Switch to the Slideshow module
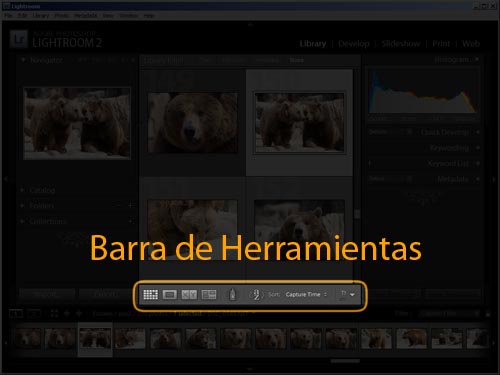This screenshot has width=500, height=375. (x=401, y=44)
